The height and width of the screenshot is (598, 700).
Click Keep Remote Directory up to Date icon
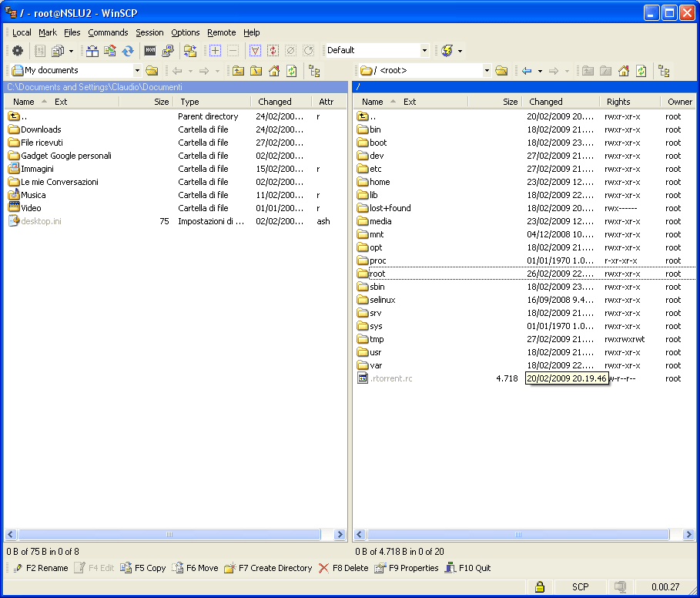tap(110, 50)
